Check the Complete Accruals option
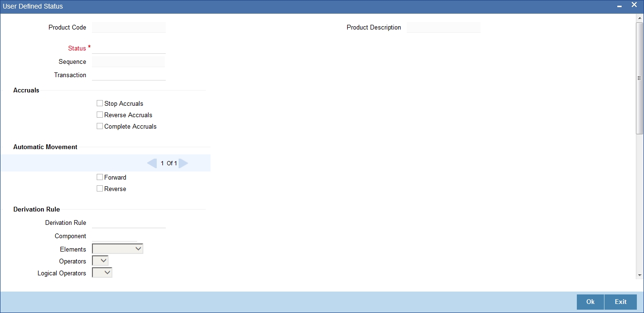644x313 pixels. tap(100, 126)
